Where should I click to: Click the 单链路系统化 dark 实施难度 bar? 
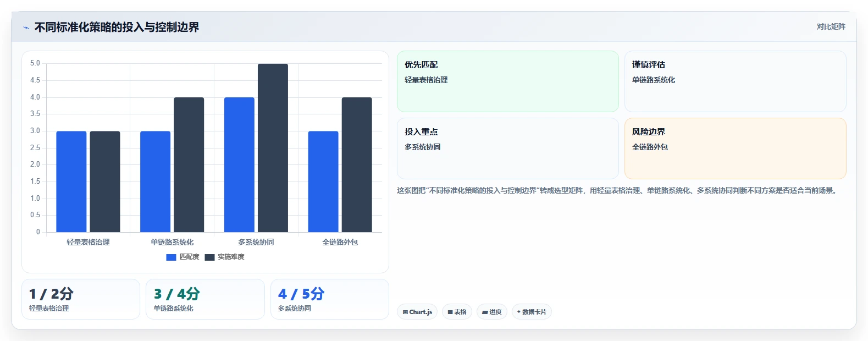189,165
